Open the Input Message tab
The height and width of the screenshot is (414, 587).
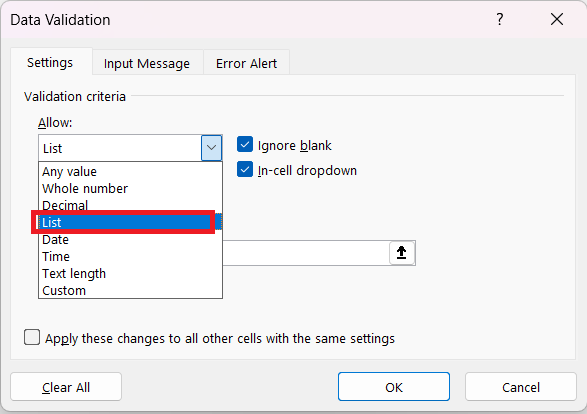[x=147, y=63]
